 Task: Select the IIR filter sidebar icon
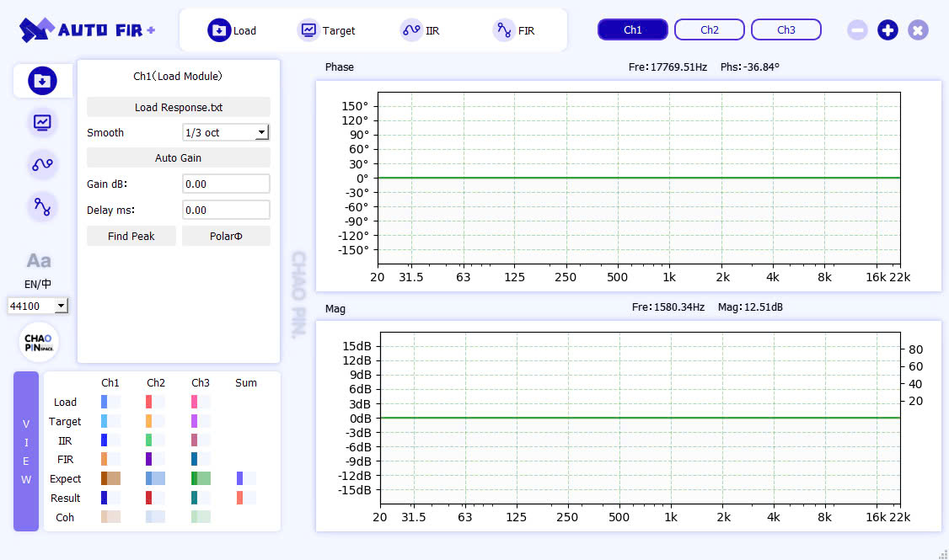tap(42, 164)
